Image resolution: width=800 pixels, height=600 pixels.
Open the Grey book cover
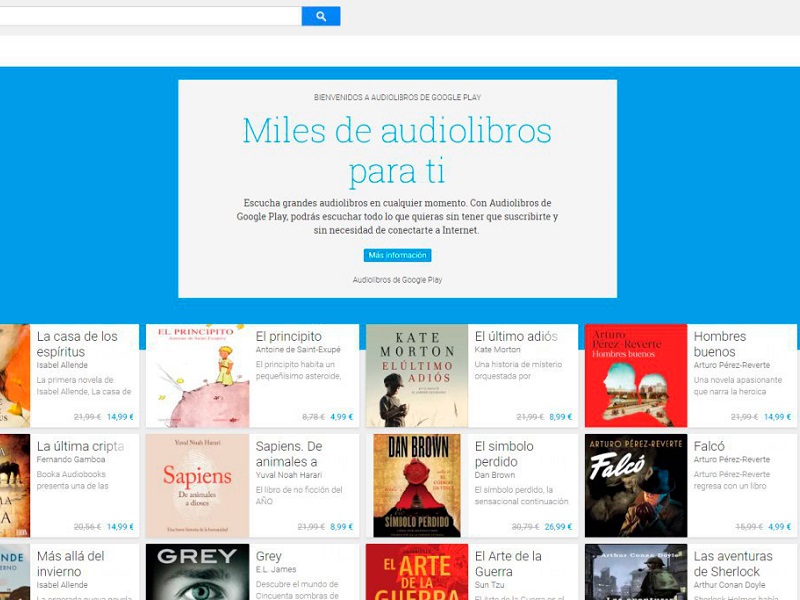click(x=197, y=572)
